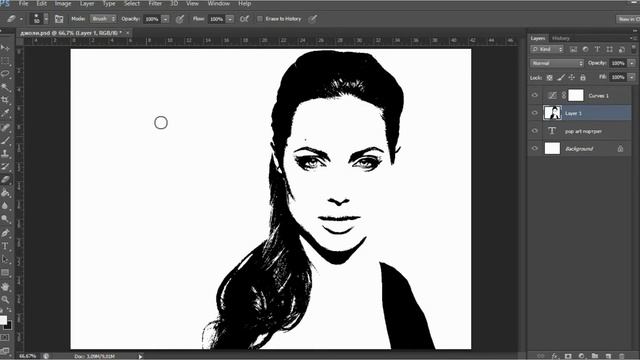Toggle tablet pressure for size icon
This screenshot has width=640, height=360.
pos(313,19)
